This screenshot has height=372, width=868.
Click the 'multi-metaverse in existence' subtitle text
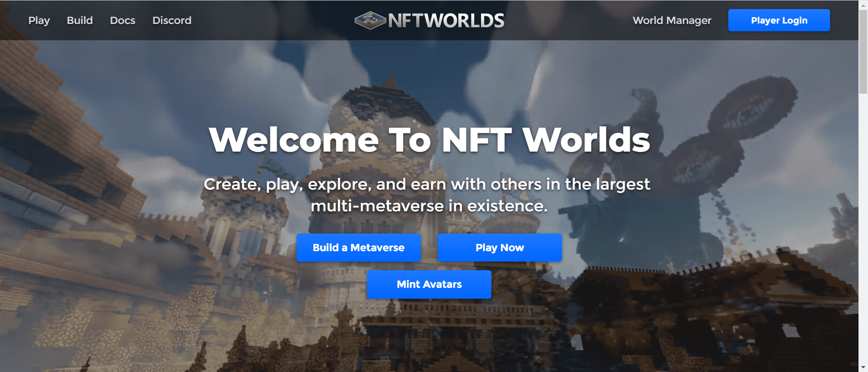tap(429, 206)
